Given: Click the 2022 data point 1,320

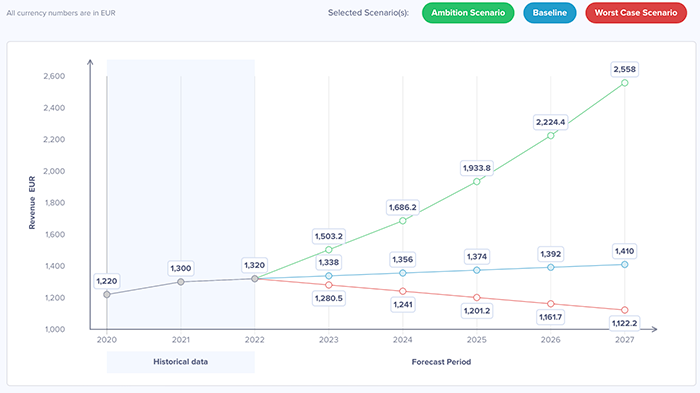Looking at the screenshot, I should (x=255, y=279).
